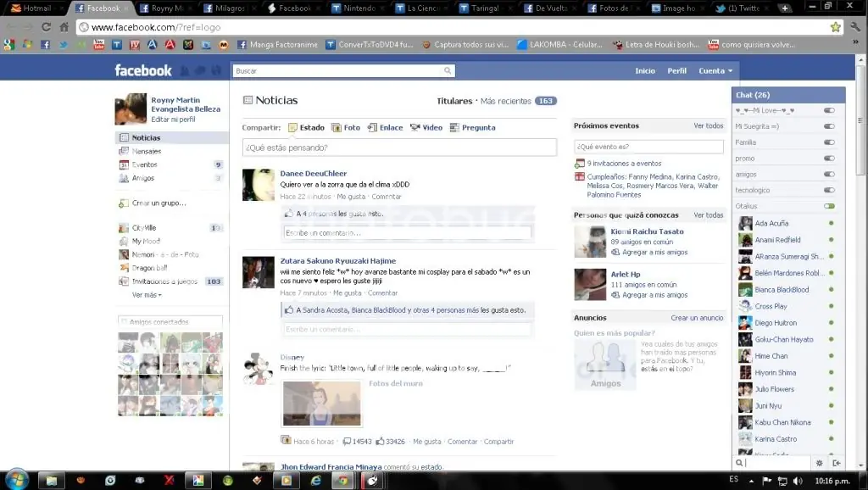Click search magnifier in Buscar box

coord(448,70)
